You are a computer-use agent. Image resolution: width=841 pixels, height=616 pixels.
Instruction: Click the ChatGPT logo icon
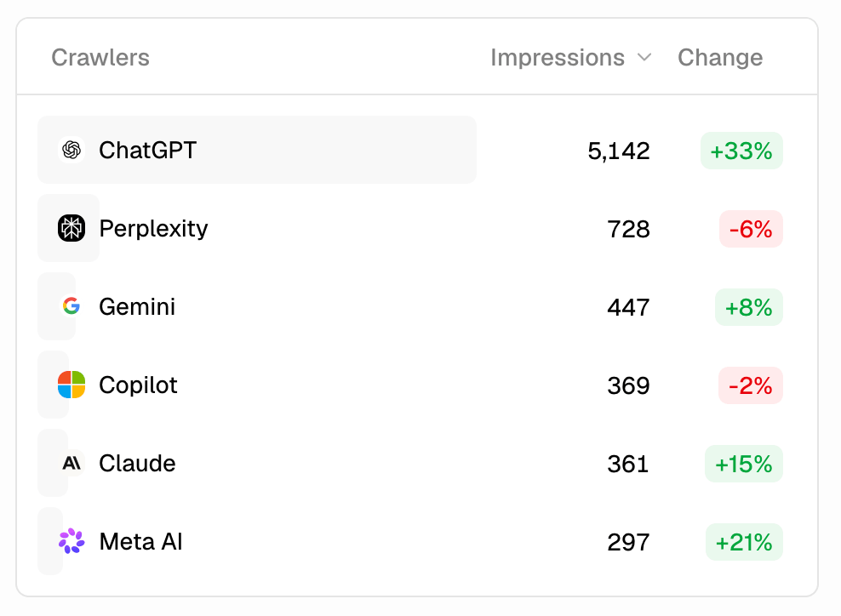click(72, 150)
